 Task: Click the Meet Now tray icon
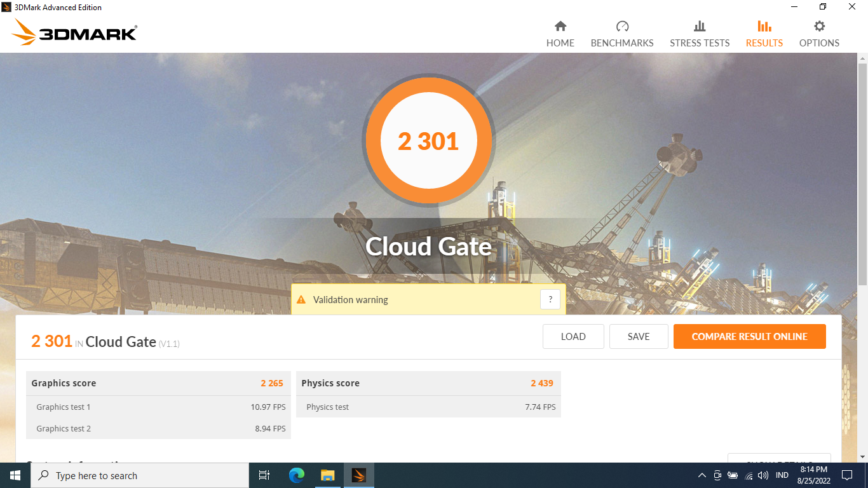pyautogui.click(x=717, y=475)
